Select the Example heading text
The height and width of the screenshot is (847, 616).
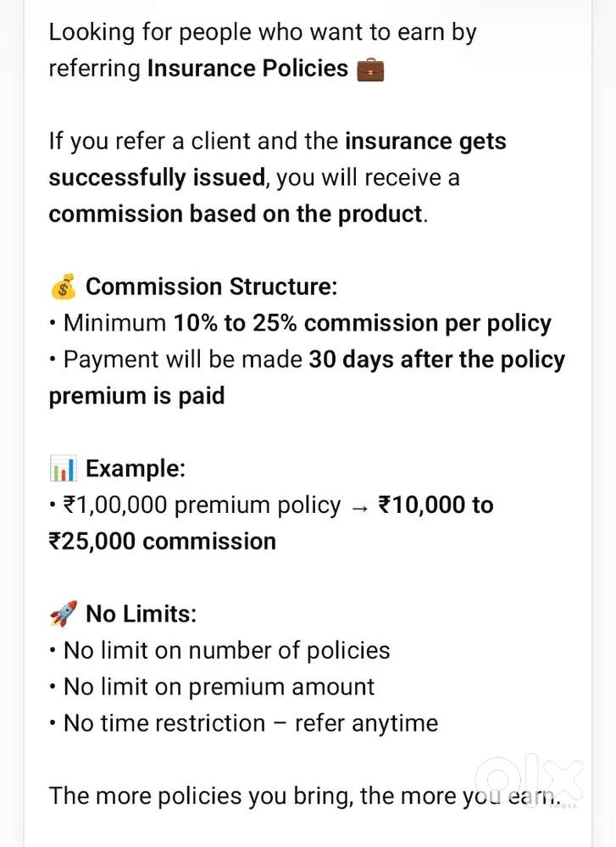pyautogui.click(x=135, y=468)
